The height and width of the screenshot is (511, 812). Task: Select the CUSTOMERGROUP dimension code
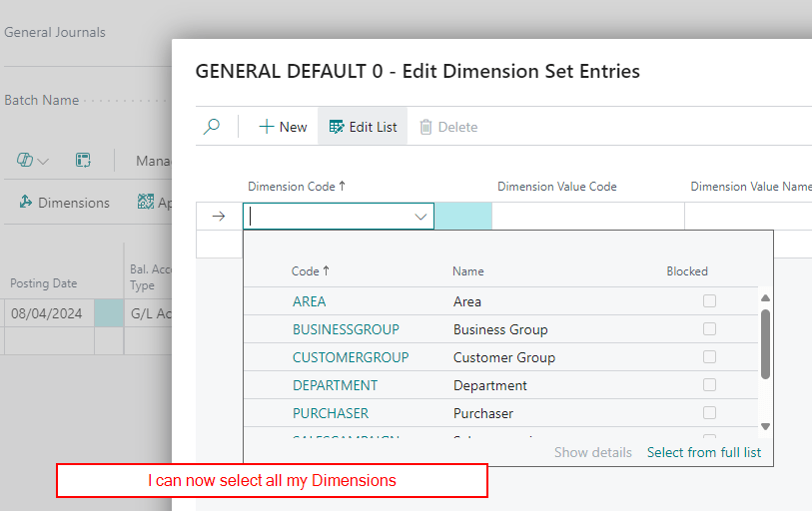click(351, 357)
